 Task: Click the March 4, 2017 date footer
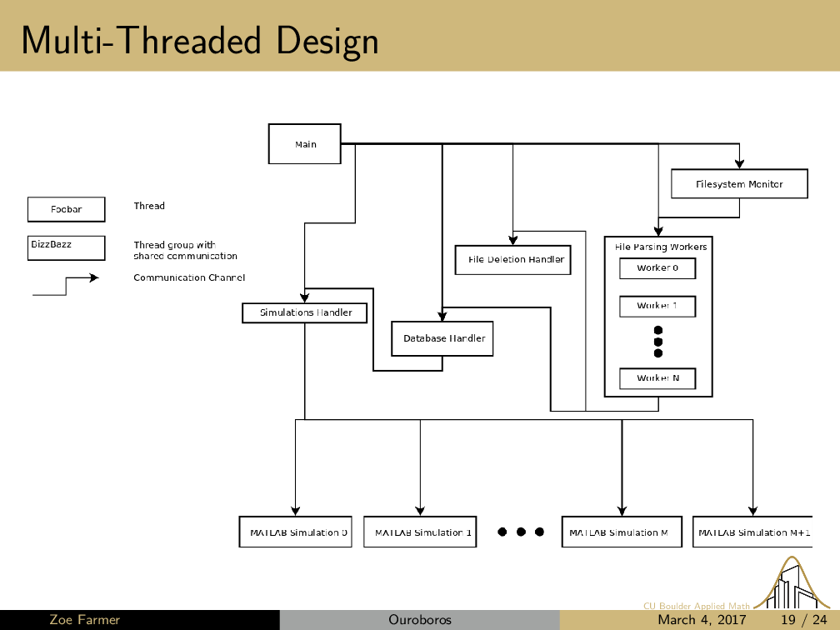(x=702, y=620)
